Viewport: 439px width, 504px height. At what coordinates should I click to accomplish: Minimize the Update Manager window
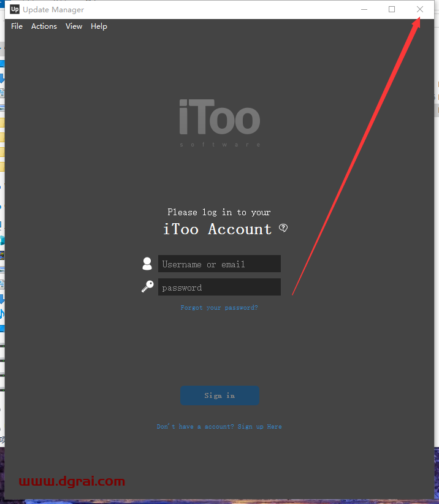(364, 9)
